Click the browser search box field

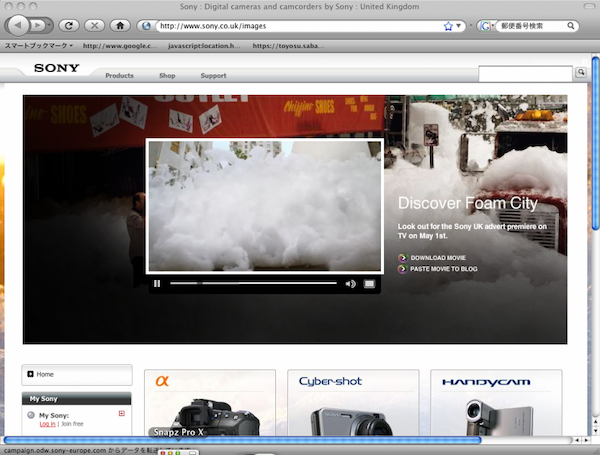tap(532, 26)
